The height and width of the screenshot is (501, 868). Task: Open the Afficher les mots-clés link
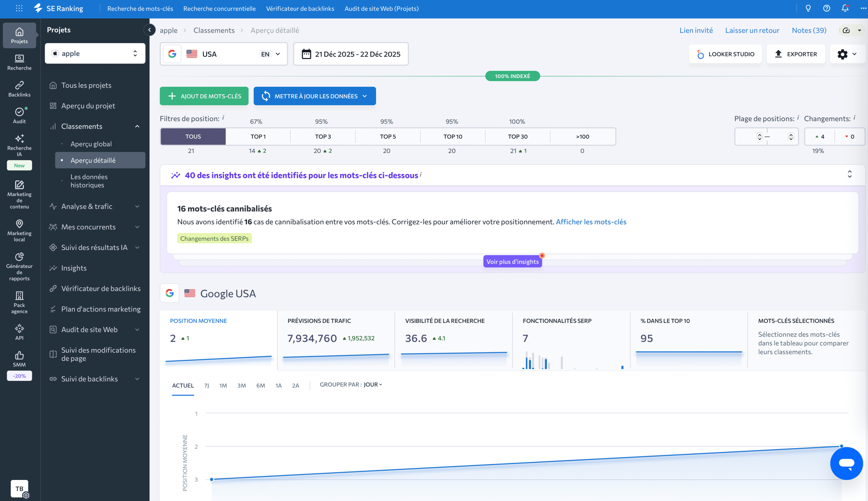coord(591,222)
